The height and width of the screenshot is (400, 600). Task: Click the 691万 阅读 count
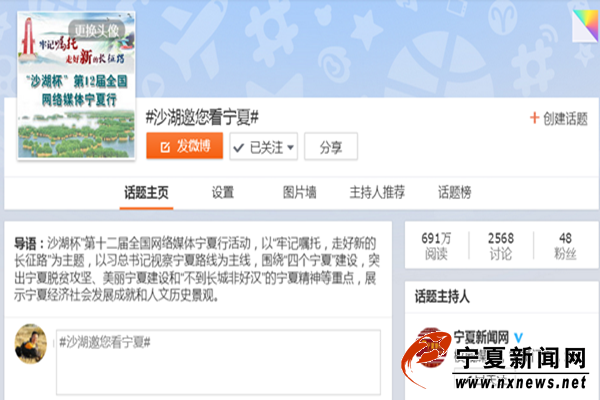[x=436, y=246]
